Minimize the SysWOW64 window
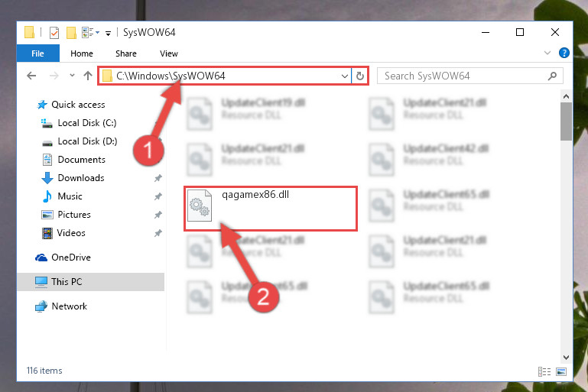Image resolution: width=588 pixels, height=392 pixels. coord(486,32)
